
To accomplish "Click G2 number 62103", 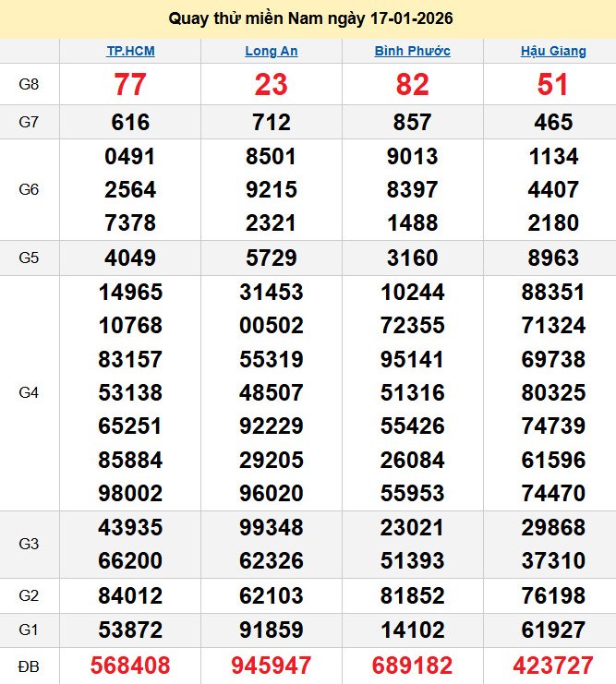I will [x=271, y=595].
